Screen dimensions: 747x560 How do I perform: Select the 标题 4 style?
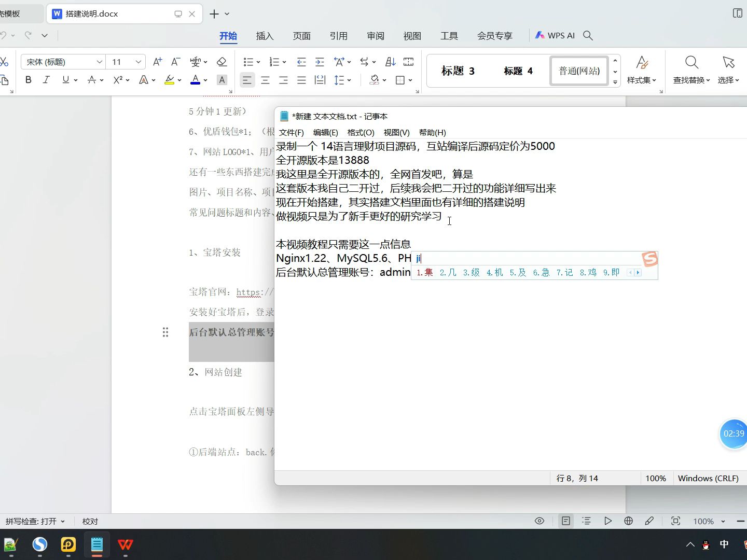pyautogui.click(x=518, y=71)
